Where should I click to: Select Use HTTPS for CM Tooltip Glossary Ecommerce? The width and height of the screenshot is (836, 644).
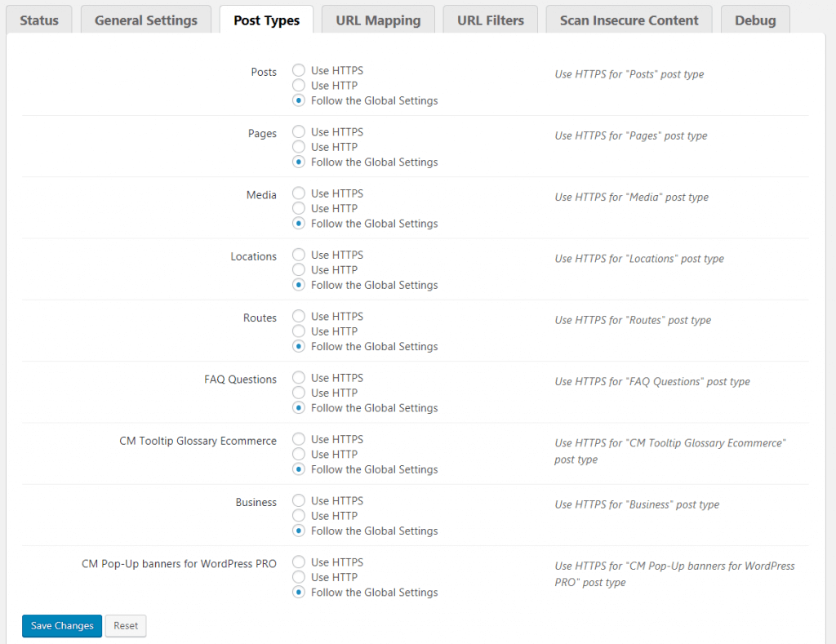(299, 439)
